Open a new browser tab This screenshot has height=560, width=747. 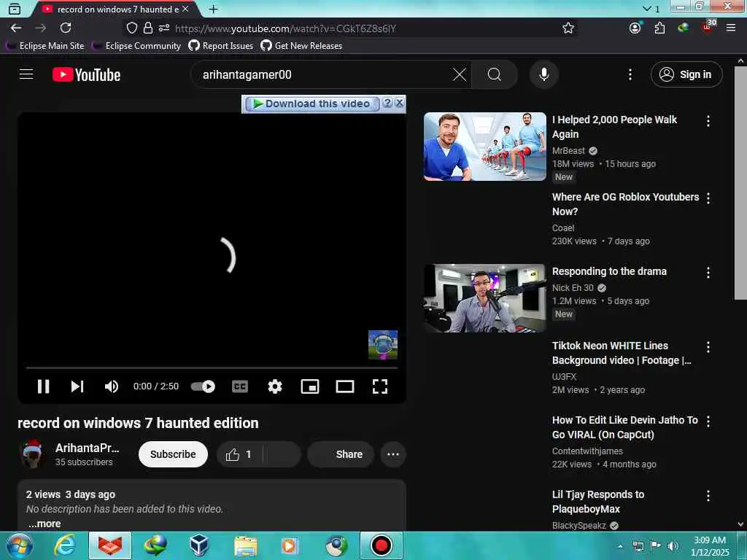tap(214, 9)
